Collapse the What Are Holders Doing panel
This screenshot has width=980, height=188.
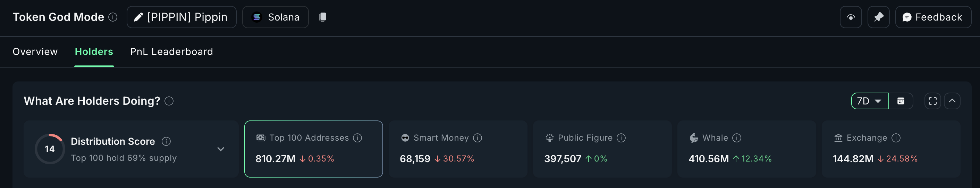(x=952, y=101)
